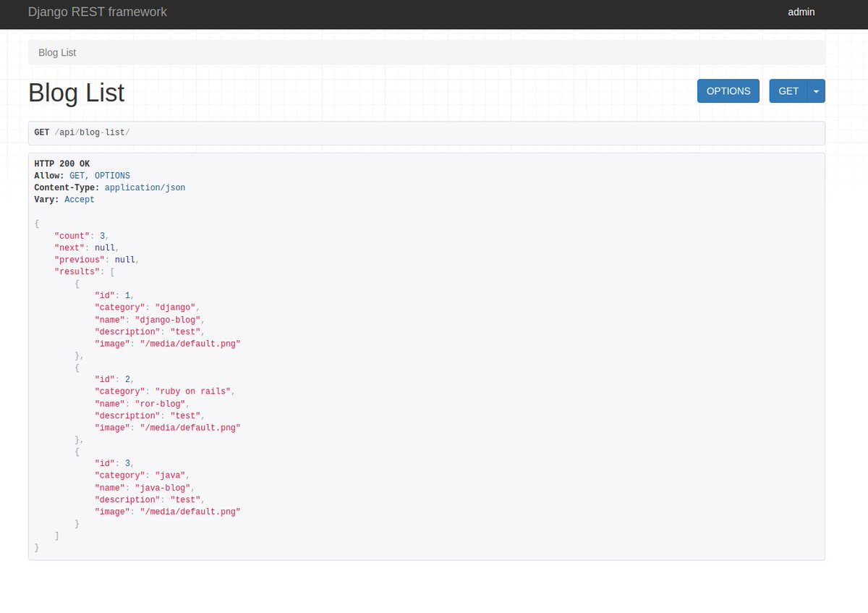868x613 pixels.
Task: Click the Blog List breadcrumb
Action: coord(57,53)
